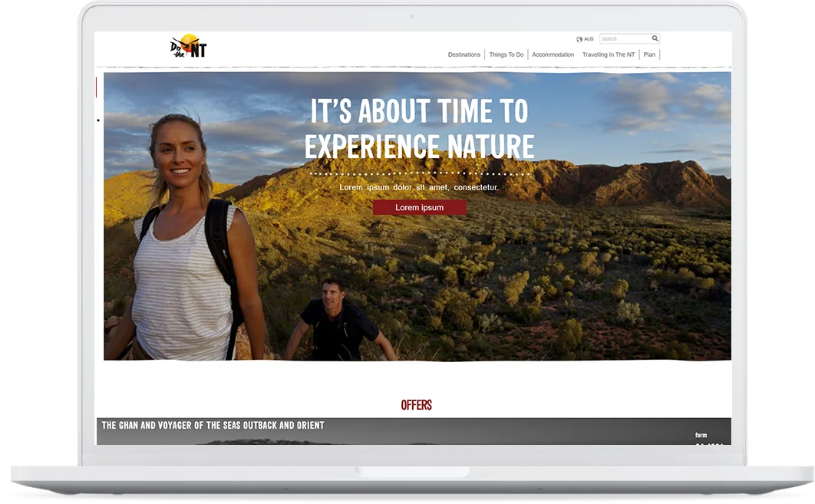Open The Ghan and Voyager offer title
The height and width of the screenshot is (504, 815).
[213, 425]
